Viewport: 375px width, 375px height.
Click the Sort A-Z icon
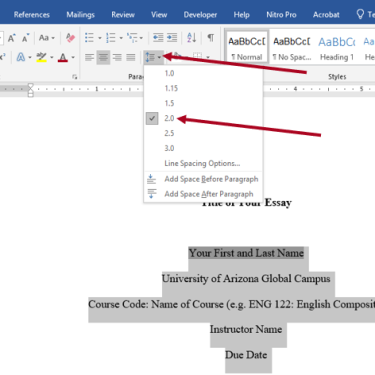click(191, 38)
